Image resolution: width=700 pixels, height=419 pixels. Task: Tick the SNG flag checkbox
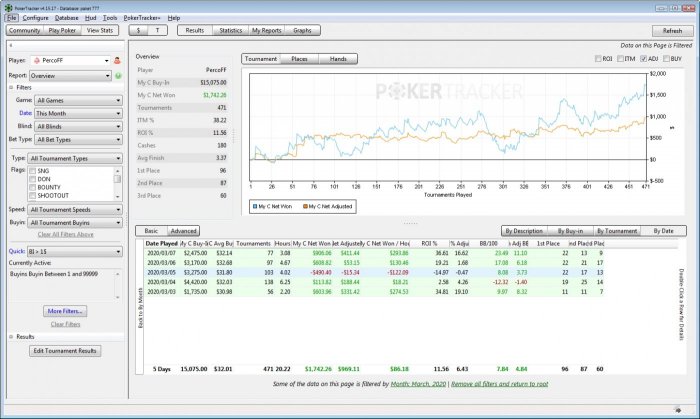click(34, 172)
